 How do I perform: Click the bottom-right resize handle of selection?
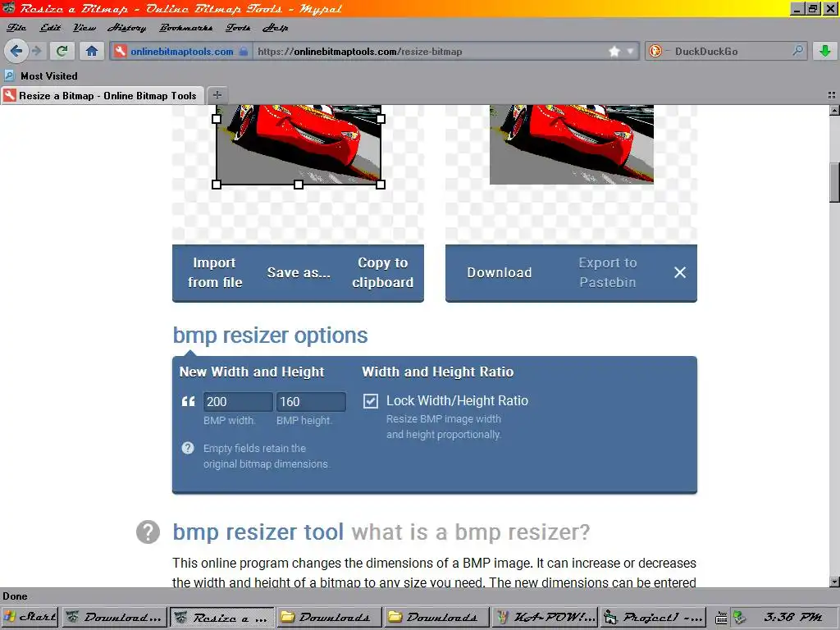tap(381, 185)
